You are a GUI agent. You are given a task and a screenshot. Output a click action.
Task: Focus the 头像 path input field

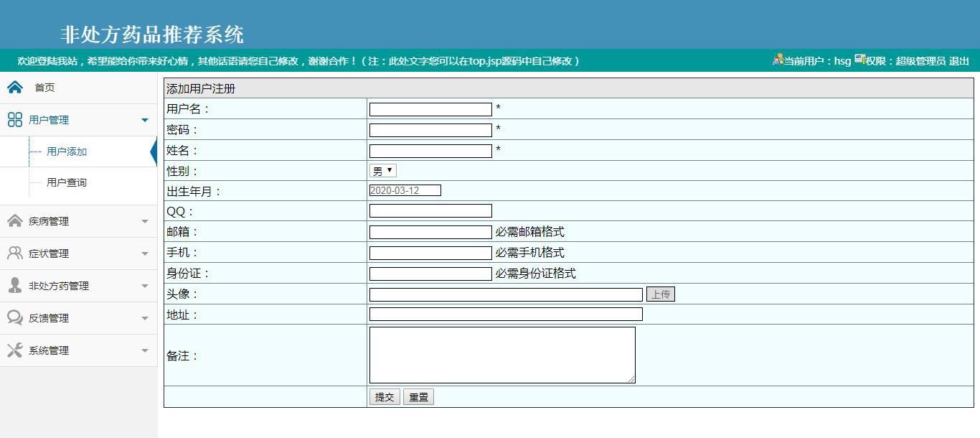506,294
